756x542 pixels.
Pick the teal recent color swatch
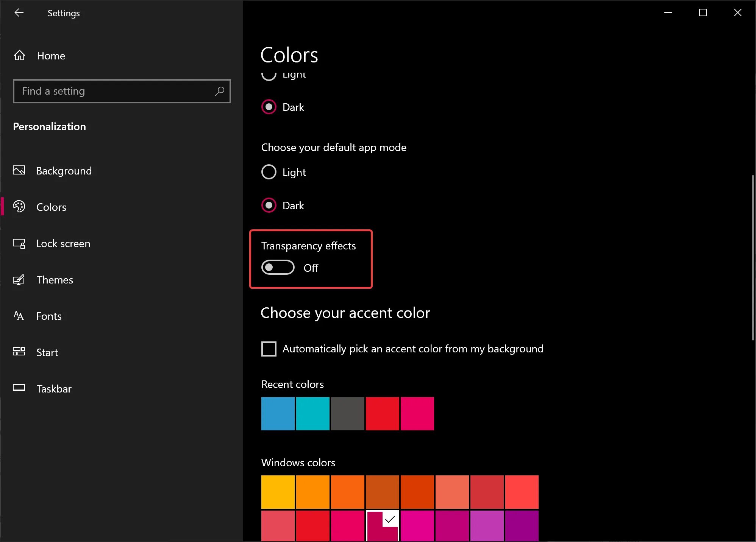click(x=313, y=414)
